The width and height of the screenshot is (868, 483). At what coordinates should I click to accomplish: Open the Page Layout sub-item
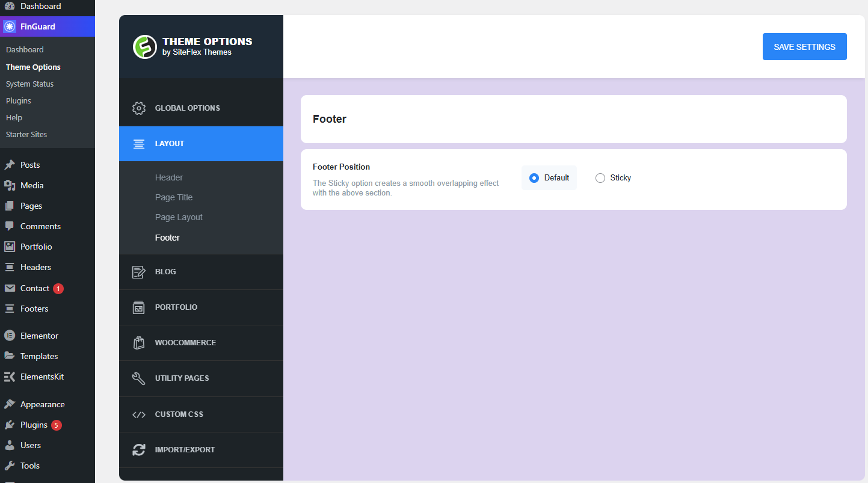[x=179, y=217]
